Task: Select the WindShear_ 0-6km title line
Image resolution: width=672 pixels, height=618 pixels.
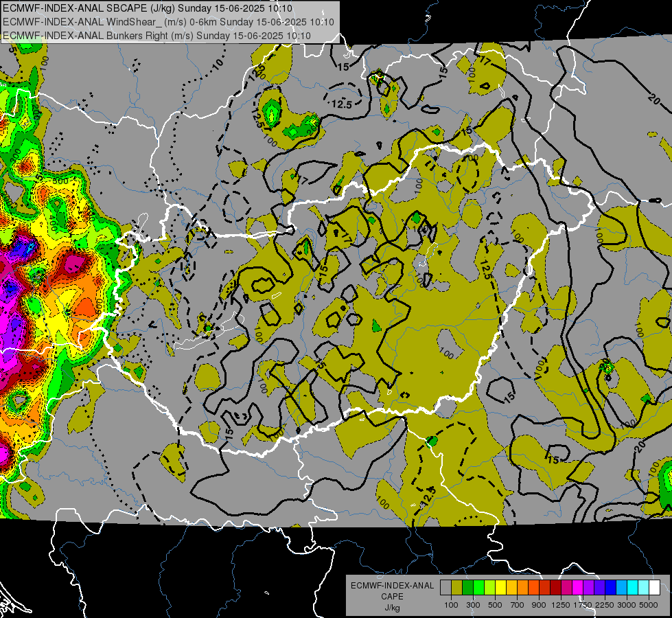Action: [x=168, y=22]
